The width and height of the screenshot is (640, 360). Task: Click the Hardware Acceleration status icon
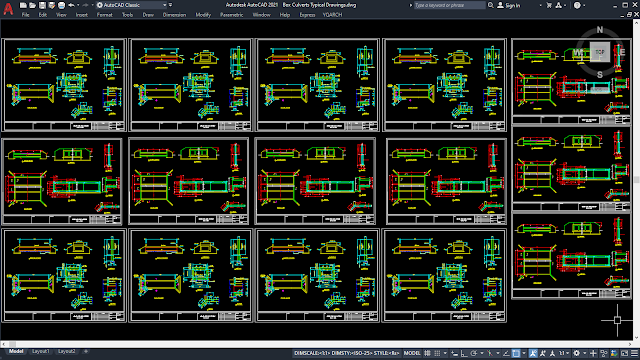coord(614,353)
